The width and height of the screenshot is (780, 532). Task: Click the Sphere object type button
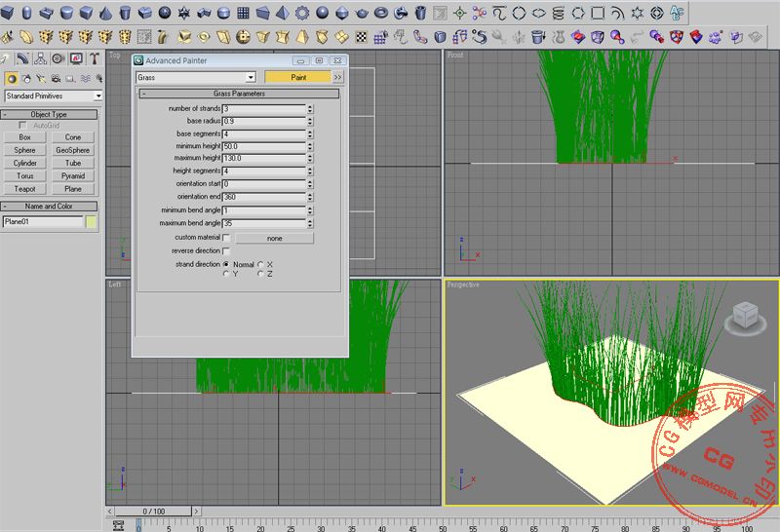pyautogui.click(x=25, y=150)
